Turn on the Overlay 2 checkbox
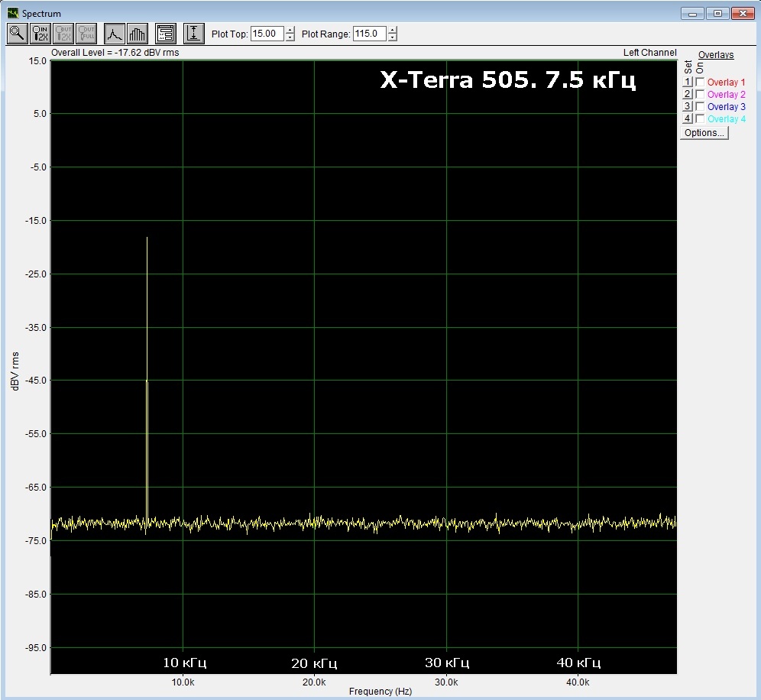The image size is (761, 700). (x=700, y=95)
